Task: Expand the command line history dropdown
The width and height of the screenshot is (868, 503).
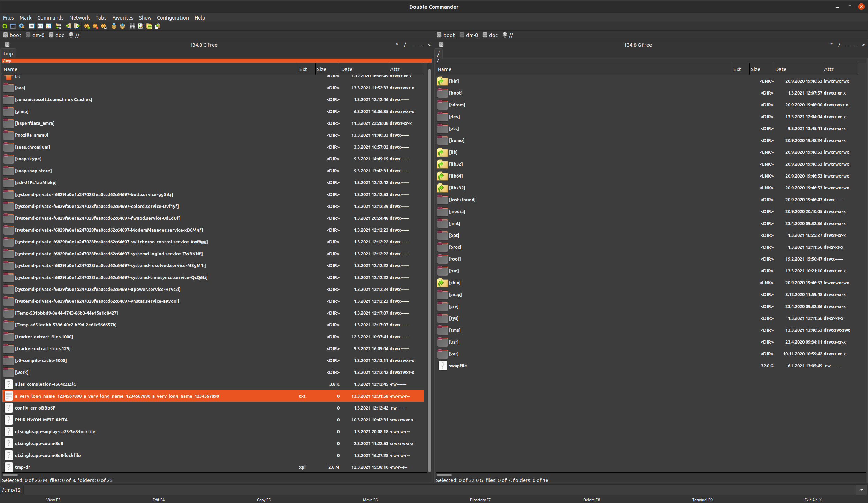Action: (x=862, y=490)
